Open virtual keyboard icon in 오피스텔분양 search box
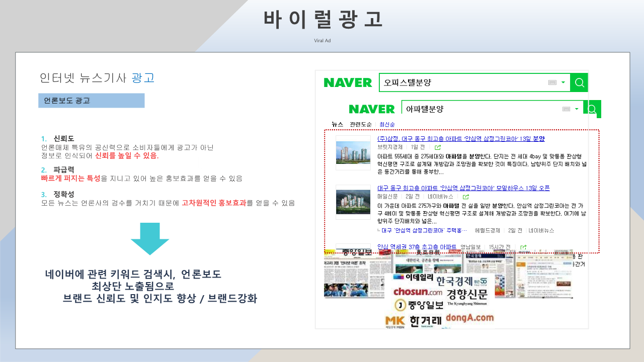 coord(552,82)
